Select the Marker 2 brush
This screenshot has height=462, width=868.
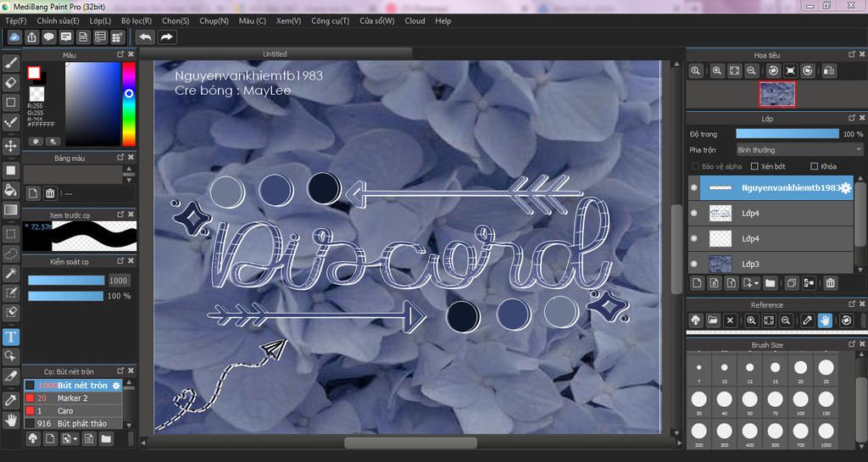click(x=73, y=398)
